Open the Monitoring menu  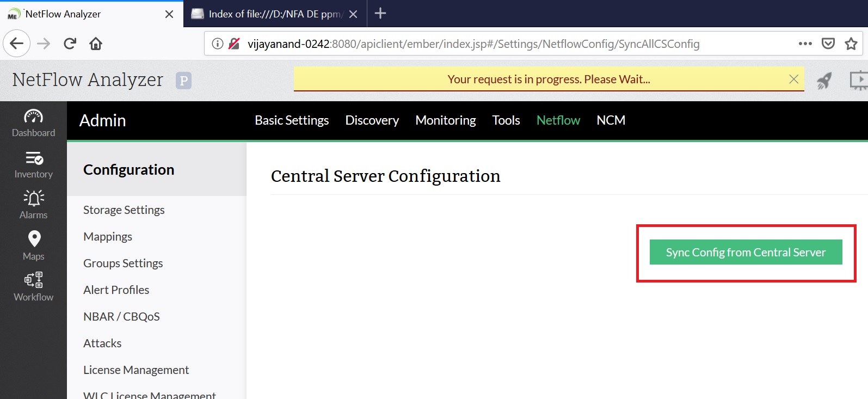point(446,120)
